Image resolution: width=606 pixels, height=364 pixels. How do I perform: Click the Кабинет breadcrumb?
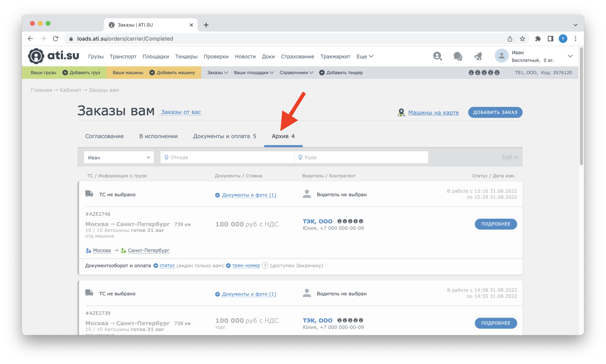70,90
